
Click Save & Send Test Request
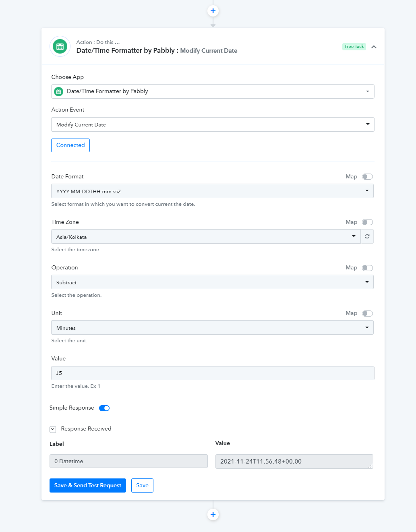[x=88, y=485]
